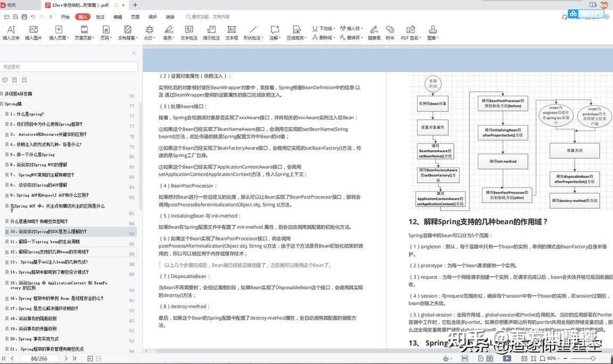Switch to the 批注 ribbon tab

(101, 16)
